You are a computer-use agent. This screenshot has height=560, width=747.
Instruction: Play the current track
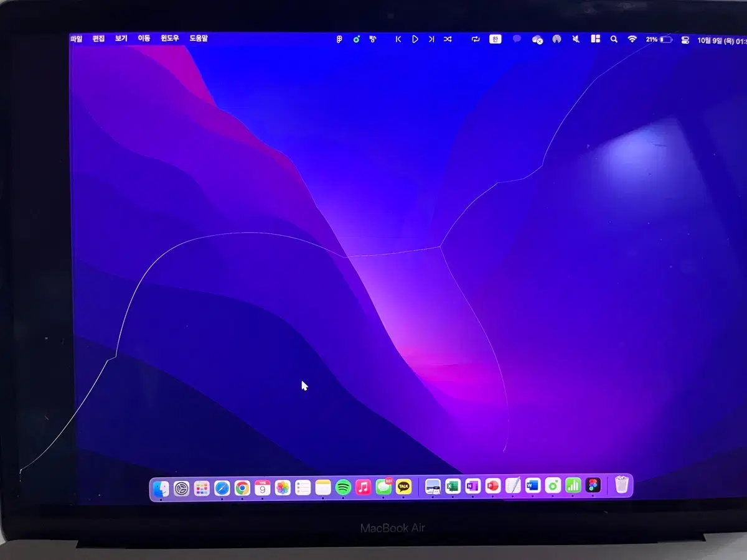415,39
